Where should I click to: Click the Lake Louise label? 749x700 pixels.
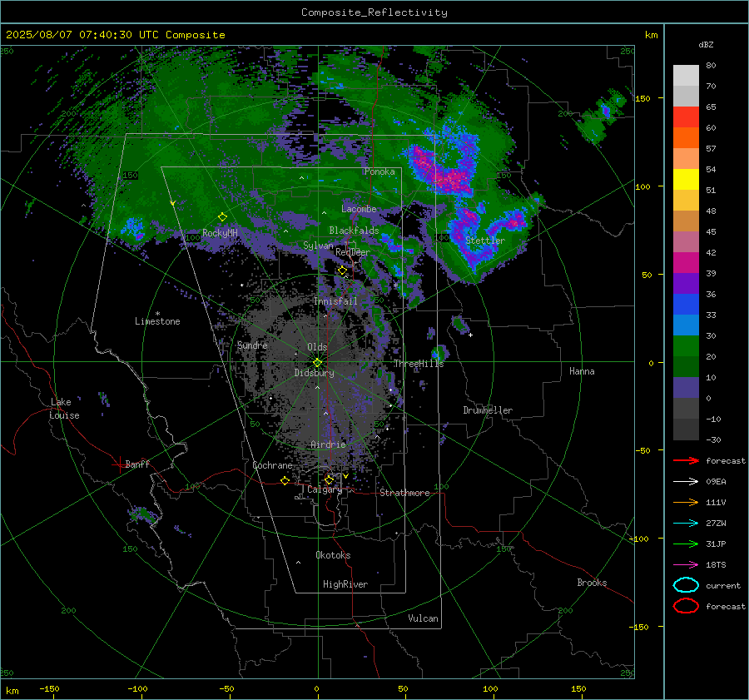pos(64,409)
